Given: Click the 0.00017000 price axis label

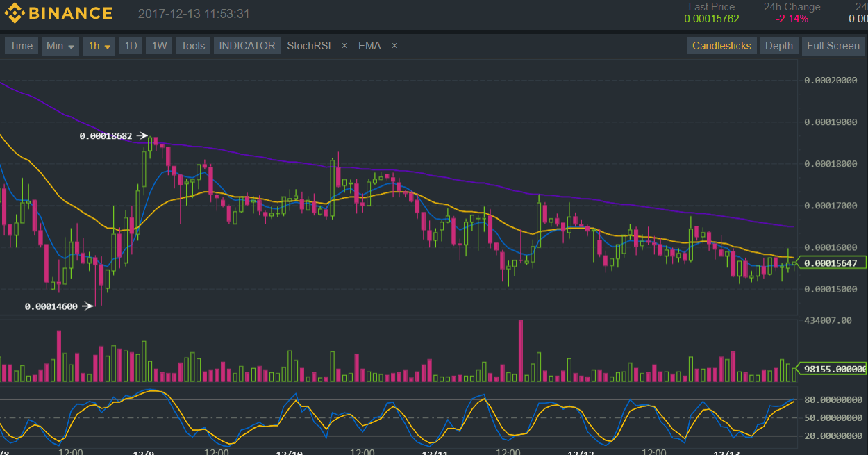Looking at the screenshot, I should [x=831, y=206].
